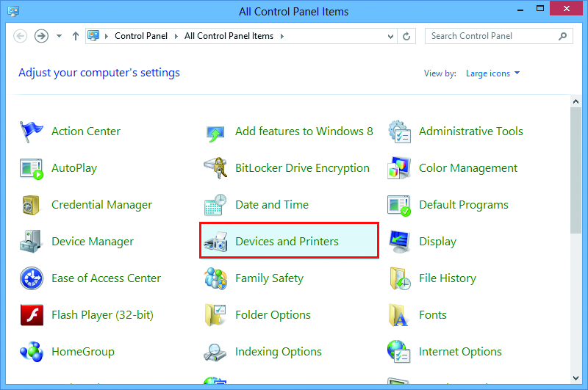Screen dimensions: 588x390
Task: Open the Credential Manager link
Action: point(101,205)
